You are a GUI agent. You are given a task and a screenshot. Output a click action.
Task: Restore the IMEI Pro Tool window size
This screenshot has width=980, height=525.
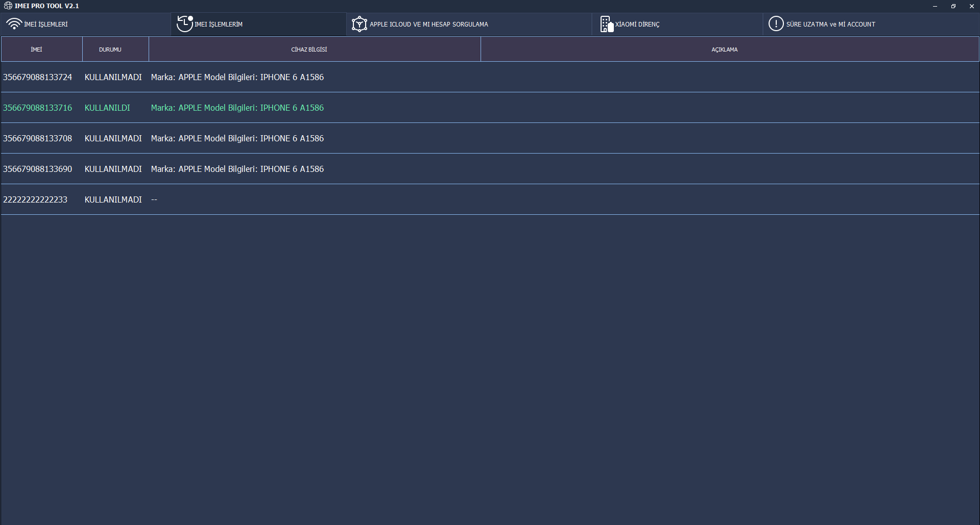pos(953,6)
